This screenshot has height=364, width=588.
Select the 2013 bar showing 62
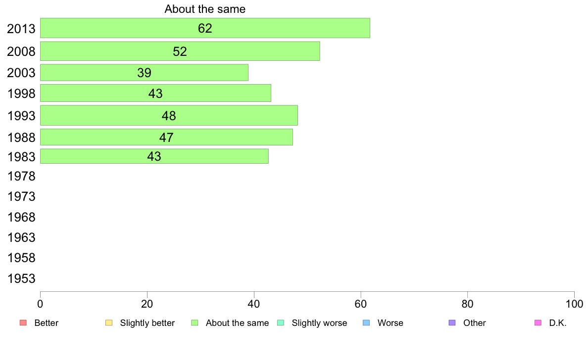205,28
